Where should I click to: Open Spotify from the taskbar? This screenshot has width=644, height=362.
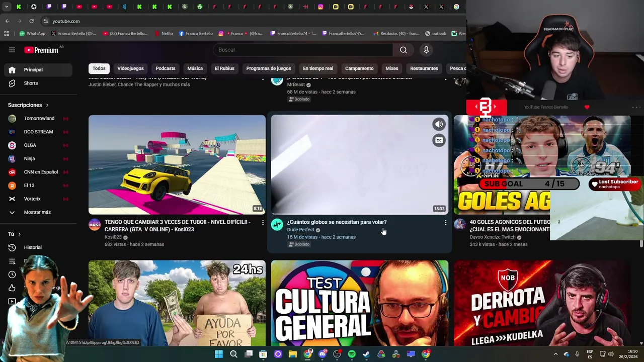pyautogui.click(x=352, y=354)
